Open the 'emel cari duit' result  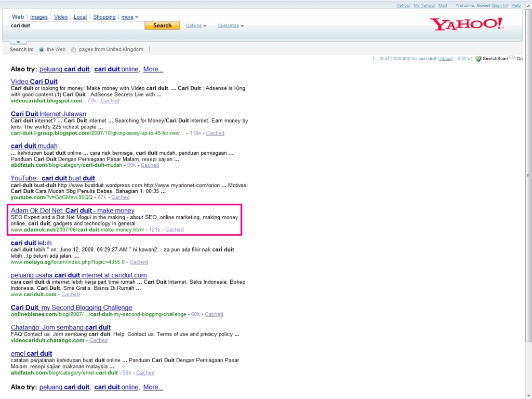[31, 353]
